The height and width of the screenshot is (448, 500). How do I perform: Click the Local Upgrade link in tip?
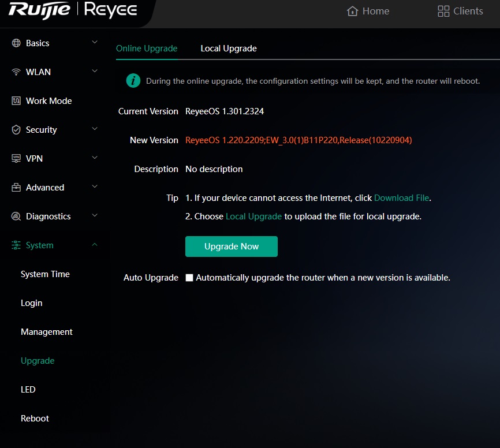[254, 216]
